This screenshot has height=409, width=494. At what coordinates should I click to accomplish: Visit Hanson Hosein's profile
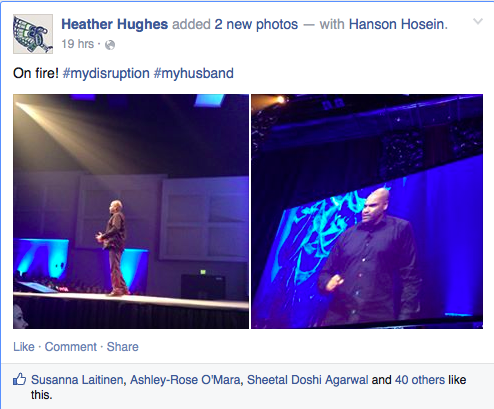[x=397, y=24]
